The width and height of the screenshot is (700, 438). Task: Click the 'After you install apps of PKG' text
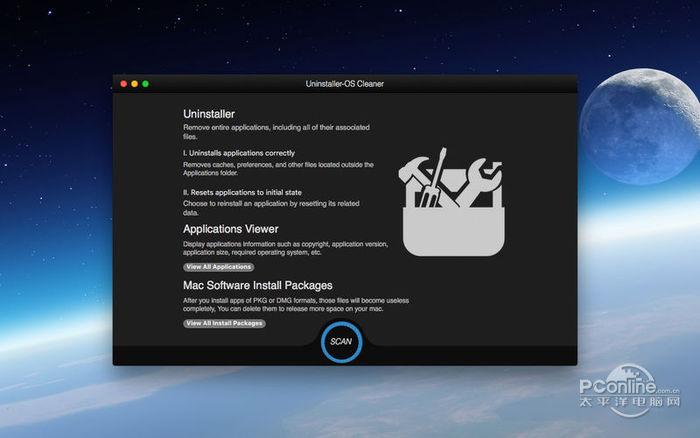pyautogui.click(x=296, y=305)
